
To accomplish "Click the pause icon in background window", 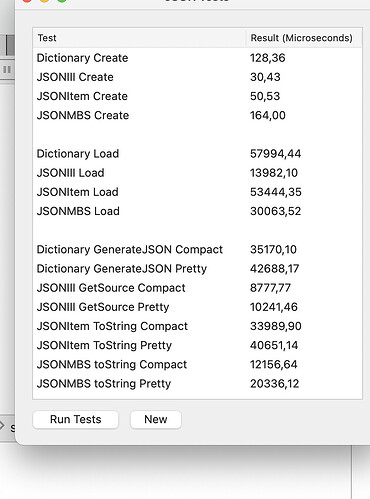I will pos(7,70).
